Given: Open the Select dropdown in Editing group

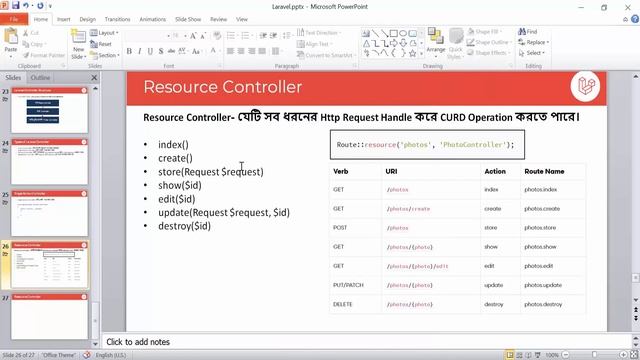Looking at the screenshot, I should point(531,53).
